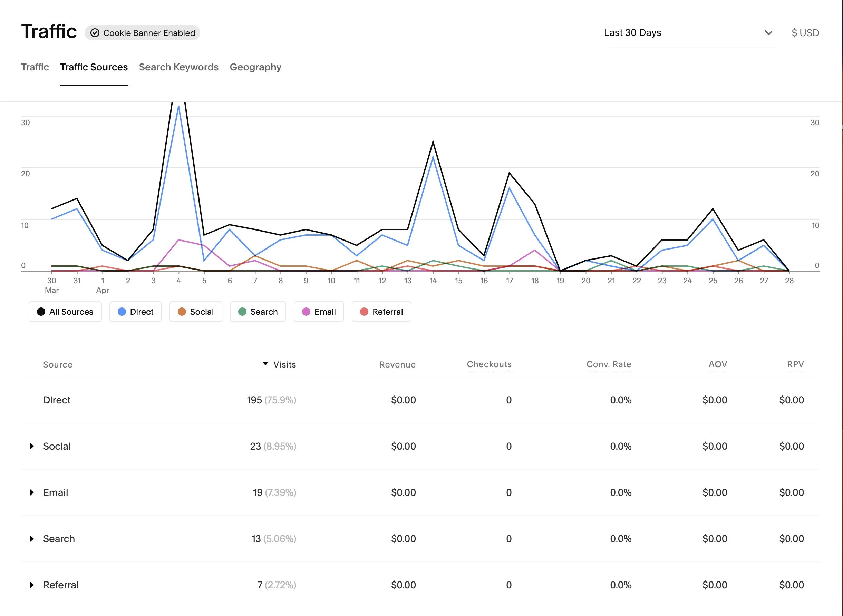Viewport: 843px width, 616px height.
Task: Go to the Traffic subtab
Action: tap(35, 67)
